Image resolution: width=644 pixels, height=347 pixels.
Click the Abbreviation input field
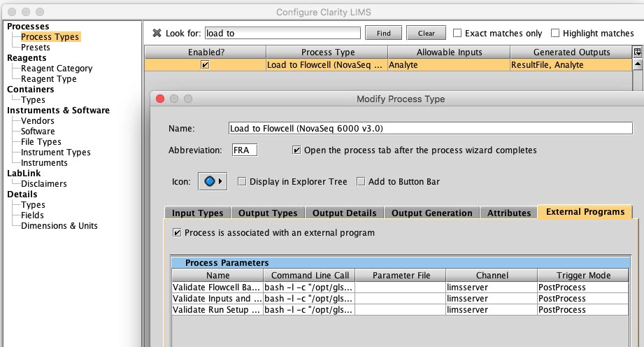tap(245, 150)
